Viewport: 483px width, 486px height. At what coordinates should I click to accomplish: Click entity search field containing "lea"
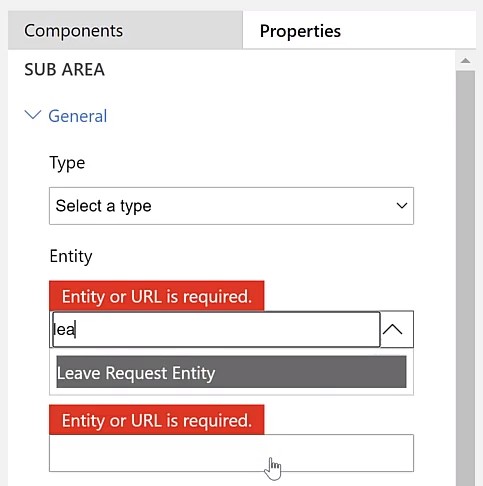coord(216,329)
